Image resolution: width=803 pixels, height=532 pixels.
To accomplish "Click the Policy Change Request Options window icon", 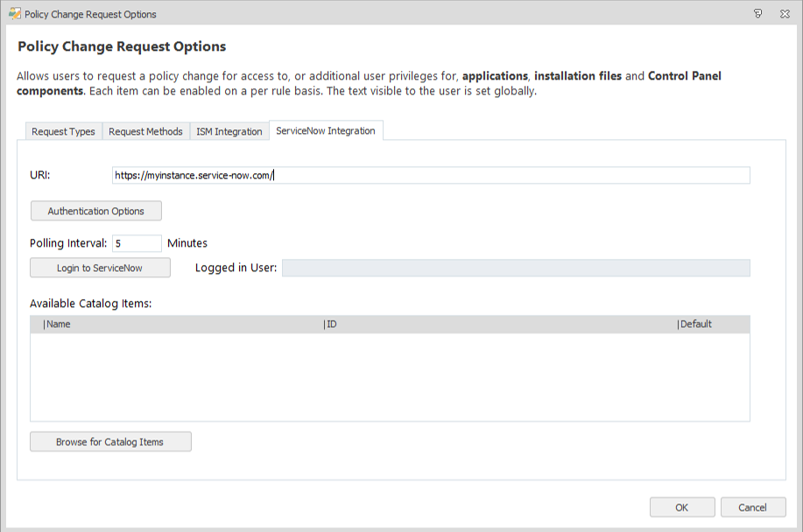I will pyautogui.click(x=14, y=14).
